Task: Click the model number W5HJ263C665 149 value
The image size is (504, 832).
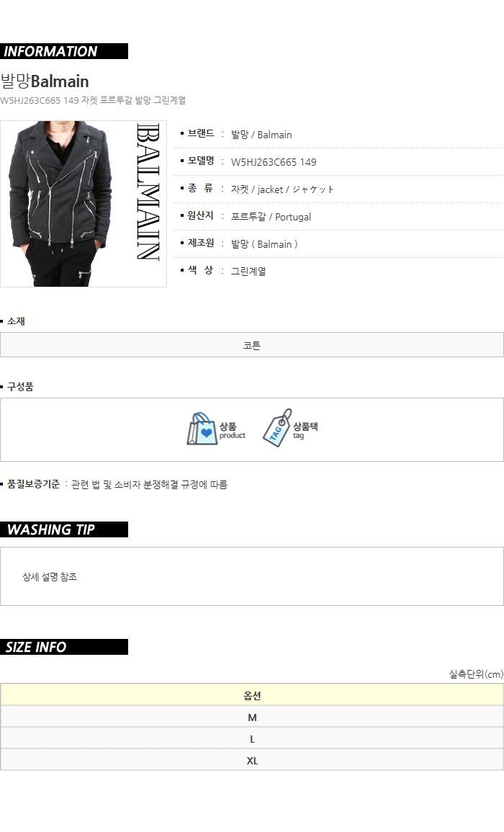Action: coord(273,162)
